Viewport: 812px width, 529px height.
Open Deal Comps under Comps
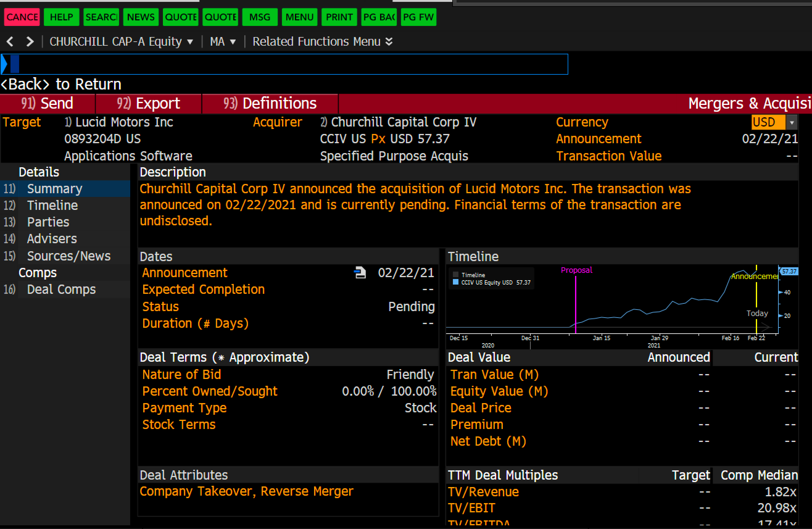61,289
